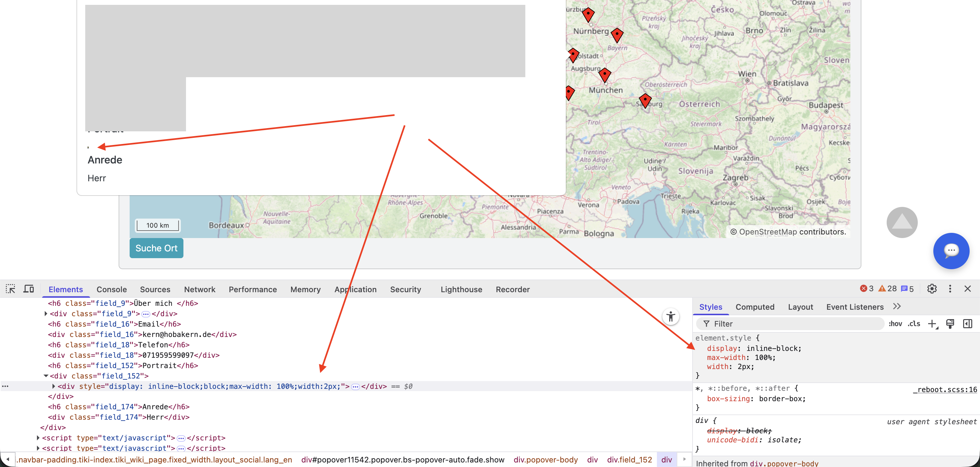Viewport: 980px width, 467px height.
Task: Expand the selected inline-block div node
Action: tap(54, 386)
